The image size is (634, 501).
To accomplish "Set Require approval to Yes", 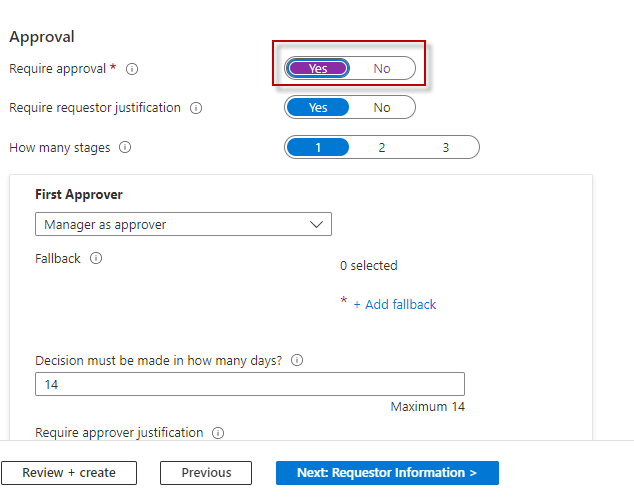I will point(318,69).
